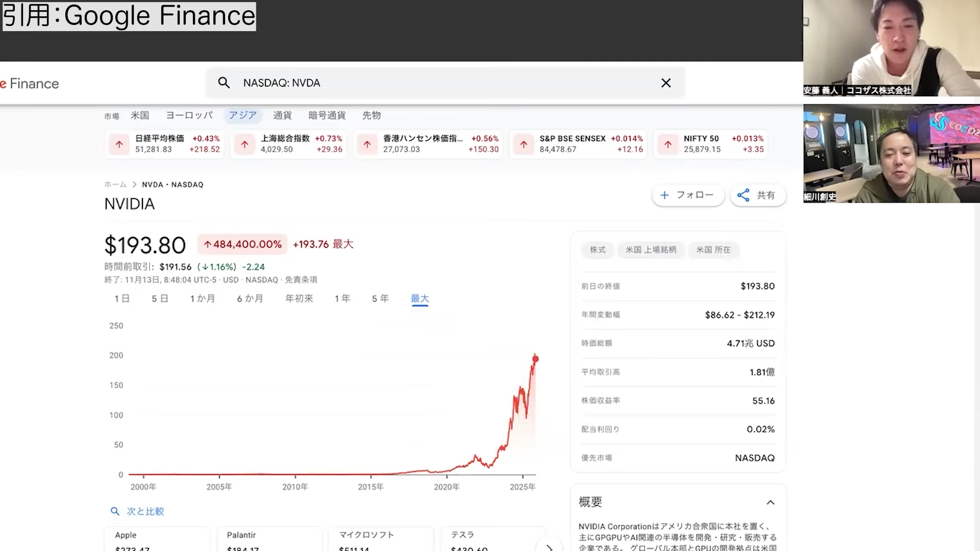Screen dimensions: 980x551
Task: Follow NVIDIA with the フォロー button
Action: coord(688,195)
